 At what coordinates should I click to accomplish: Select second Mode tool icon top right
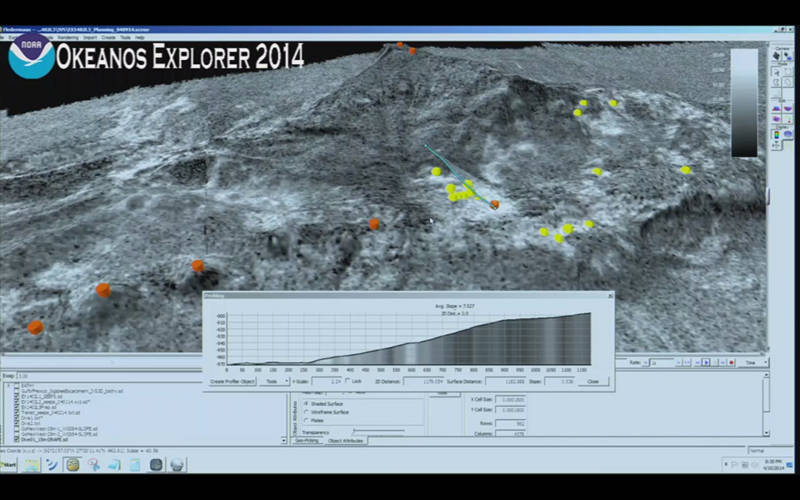[x=788, y=72]
